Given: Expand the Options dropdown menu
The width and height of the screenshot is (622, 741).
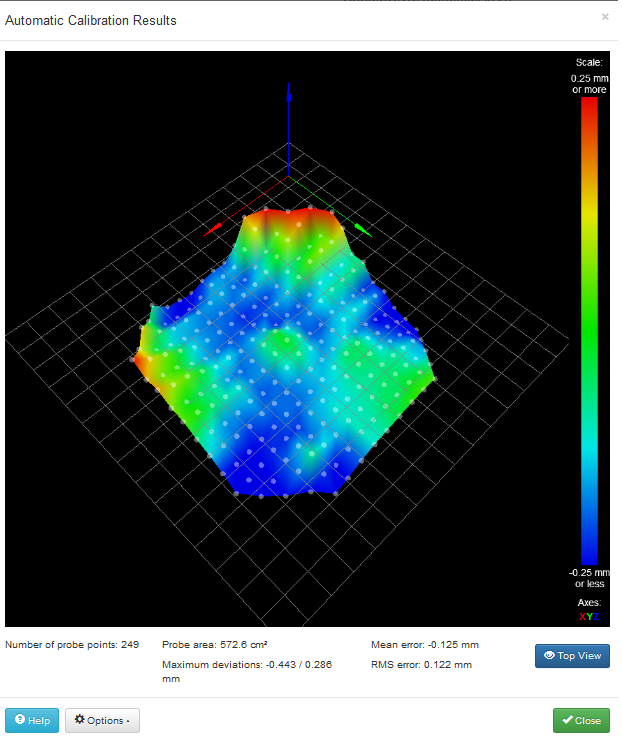Looking at the screenshot, I should (102, 720).
